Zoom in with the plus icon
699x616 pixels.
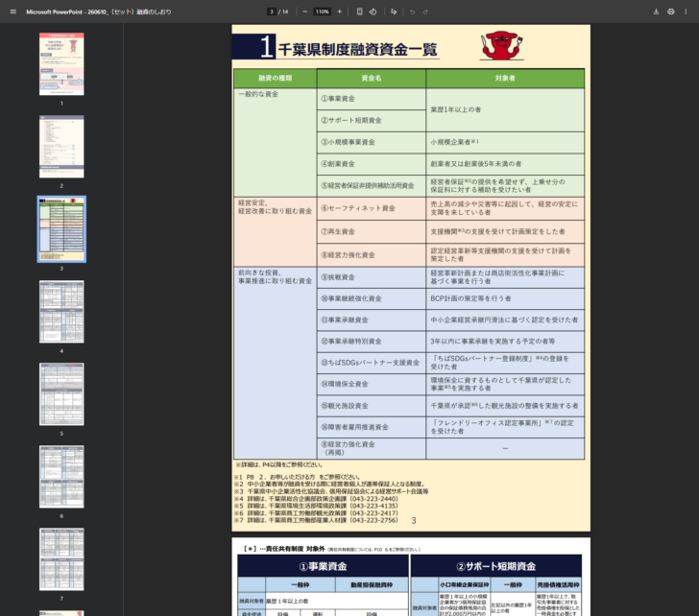pos(340,12)
